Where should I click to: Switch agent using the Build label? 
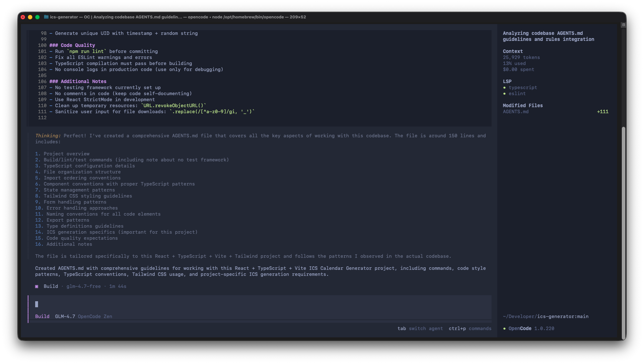point(42,316)
